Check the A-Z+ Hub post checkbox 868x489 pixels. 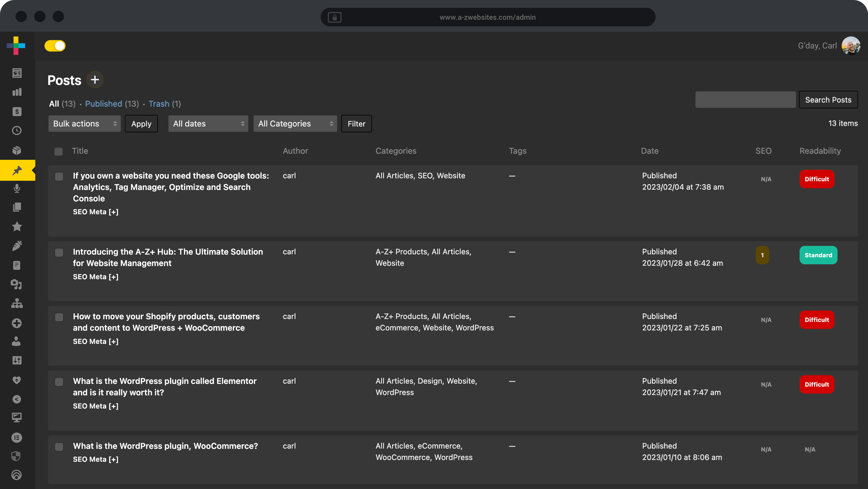point(59,253)
